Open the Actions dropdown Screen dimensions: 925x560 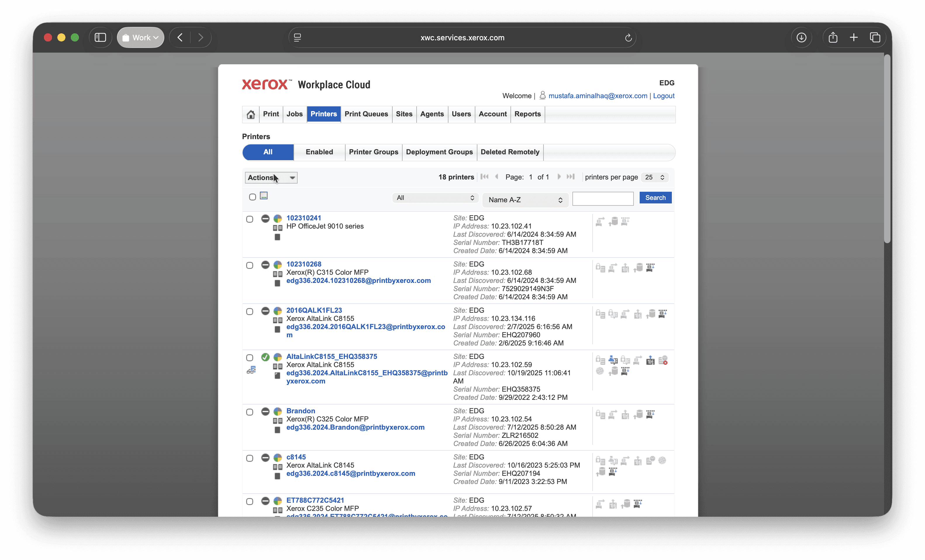coord(271,177)
